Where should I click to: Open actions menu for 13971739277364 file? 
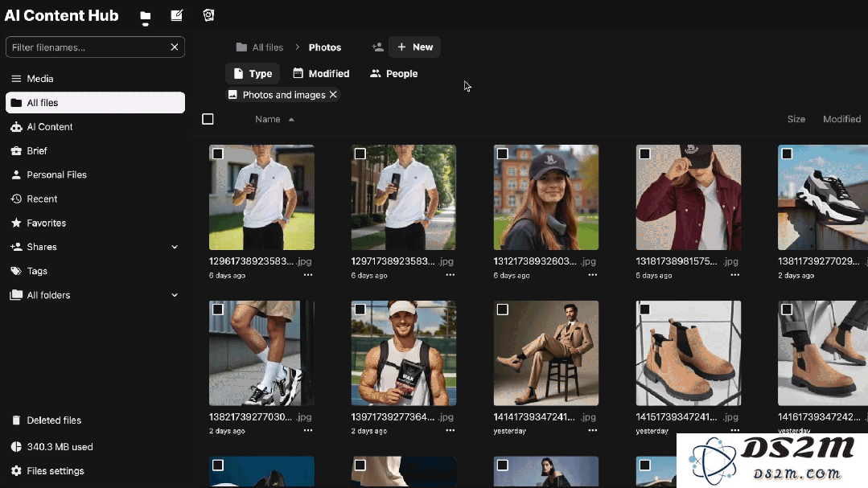pyautogui.click(x=450, y=430)
